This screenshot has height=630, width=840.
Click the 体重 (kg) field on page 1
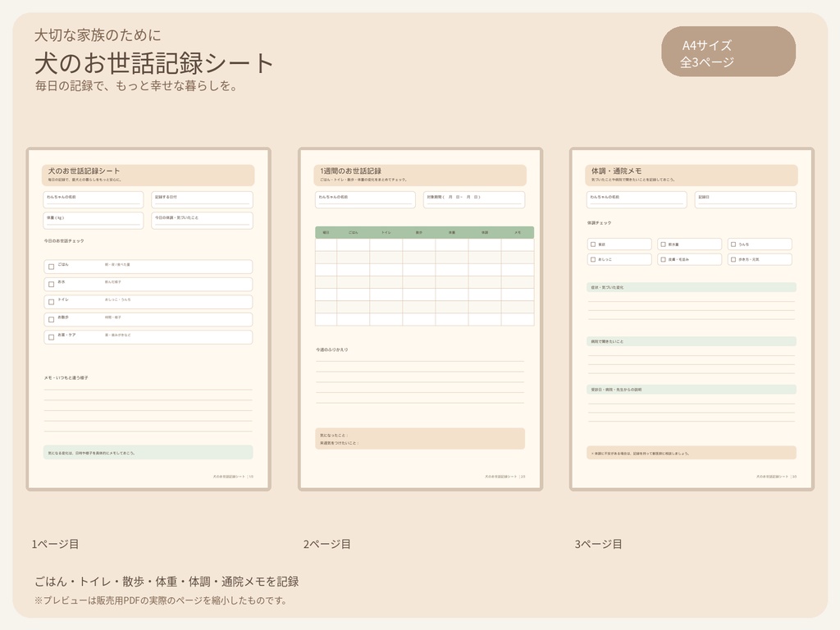click(x=94, y=220)
